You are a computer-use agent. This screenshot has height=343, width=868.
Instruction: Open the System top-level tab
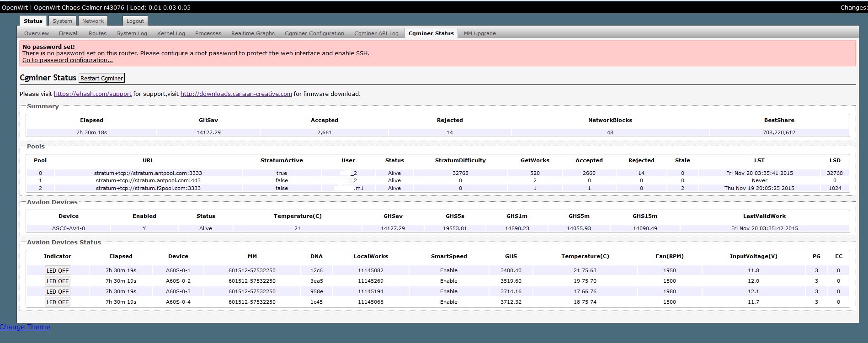tap(62, 21)
